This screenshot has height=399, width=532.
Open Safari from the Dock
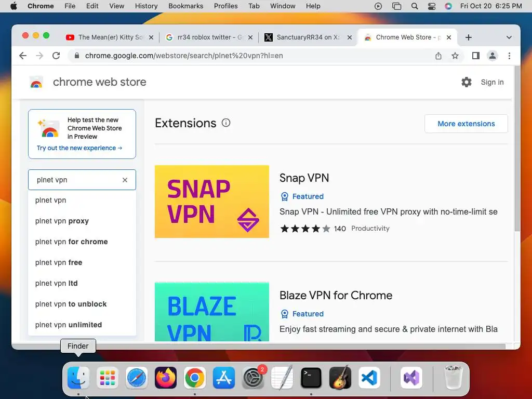pyautogui.click(x=137, y=378)
